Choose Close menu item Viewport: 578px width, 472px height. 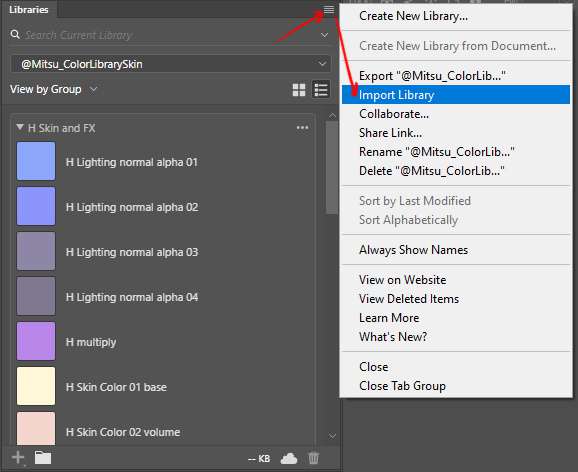(x=456, y=367)
